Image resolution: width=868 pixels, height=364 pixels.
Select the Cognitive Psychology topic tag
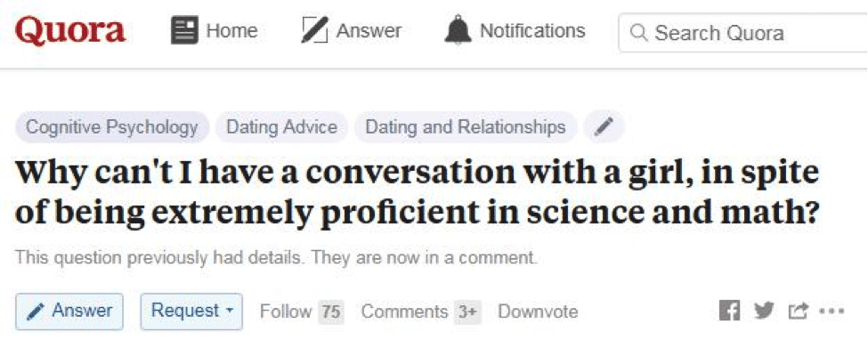[x=112, y=127]
